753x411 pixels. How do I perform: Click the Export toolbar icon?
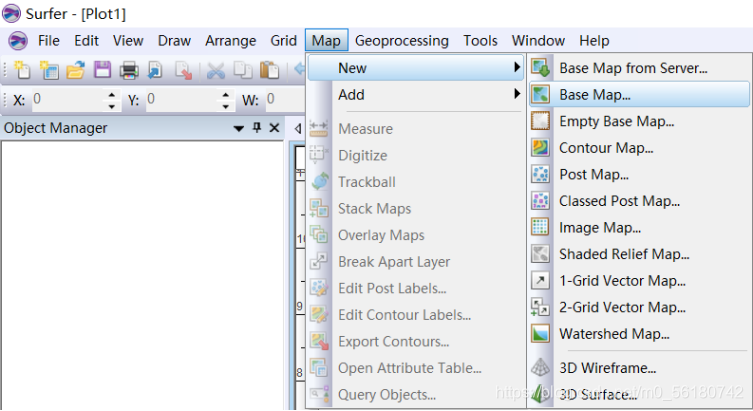point(183,70)
